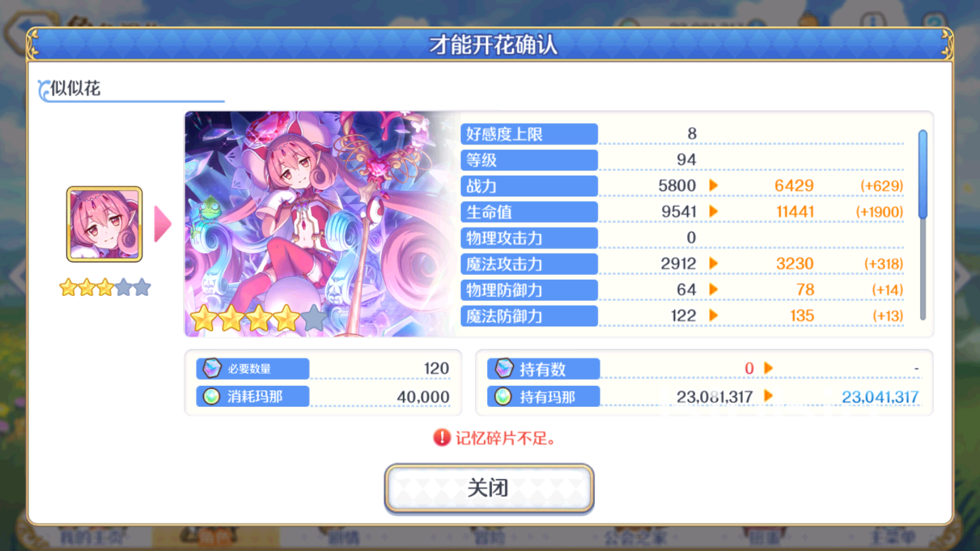
Task: Click the 才能开花确认 dialog title bar
Action: pyautogui.click(x=490, y=45)
